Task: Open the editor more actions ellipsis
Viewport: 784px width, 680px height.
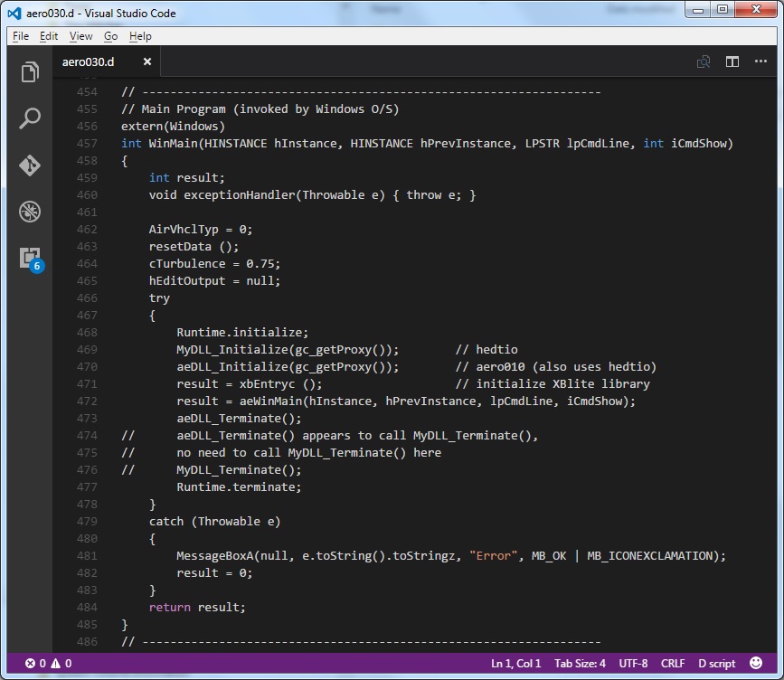Action: (x=760, y=61)
